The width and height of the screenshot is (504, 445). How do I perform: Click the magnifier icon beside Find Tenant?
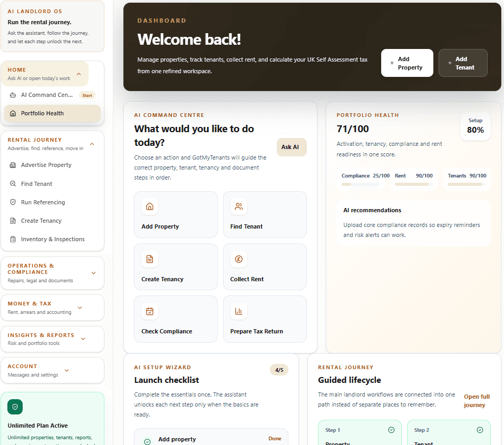(13, 184)
